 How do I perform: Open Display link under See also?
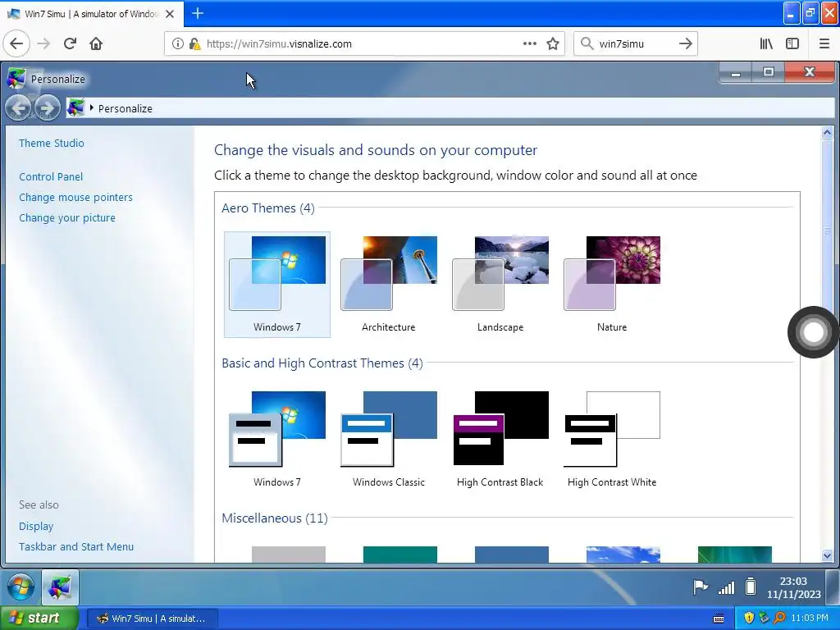36,526
